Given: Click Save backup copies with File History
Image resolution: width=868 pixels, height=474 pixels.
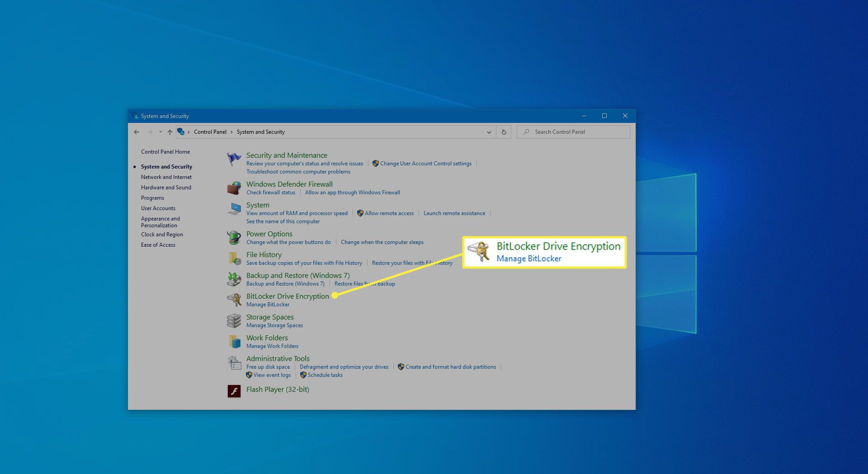Looking at the screenshot, I should point(304,263).
